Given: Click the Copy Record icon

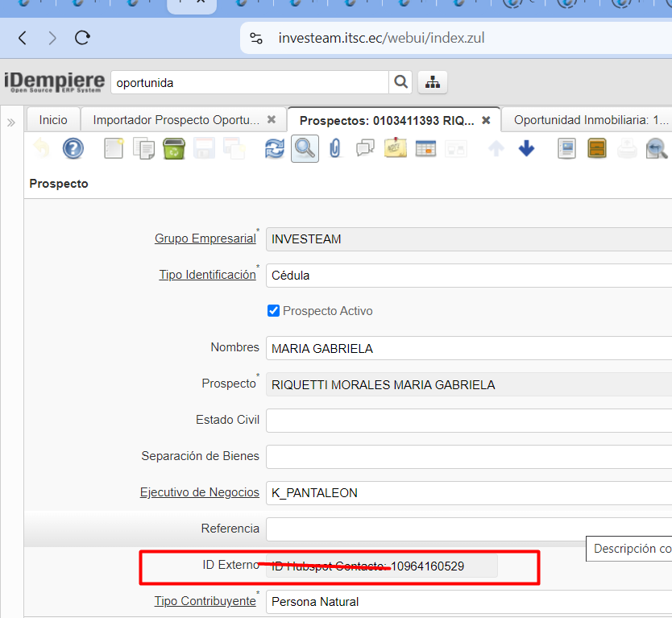Looking at the screenshot, I should click(143, 148).
